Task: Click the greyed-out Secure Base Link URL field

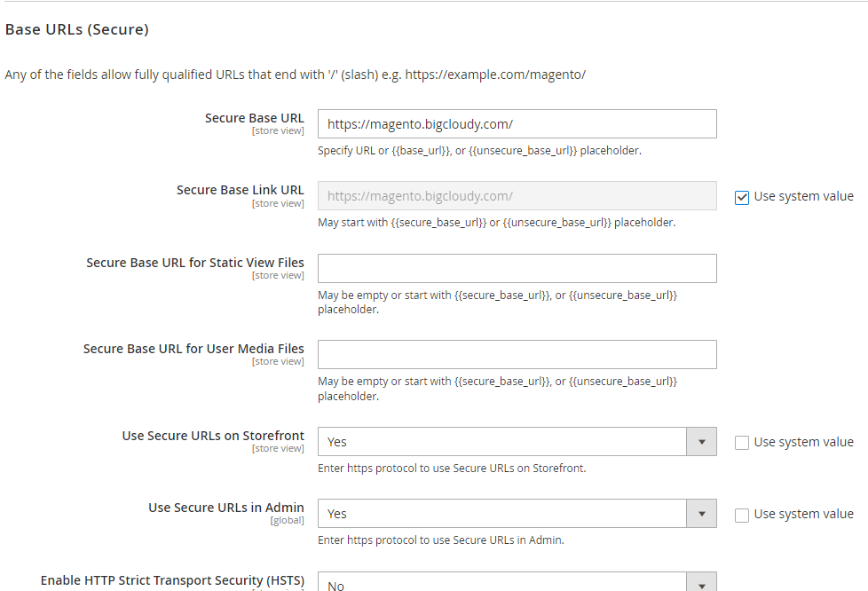Action: point(517,196)
